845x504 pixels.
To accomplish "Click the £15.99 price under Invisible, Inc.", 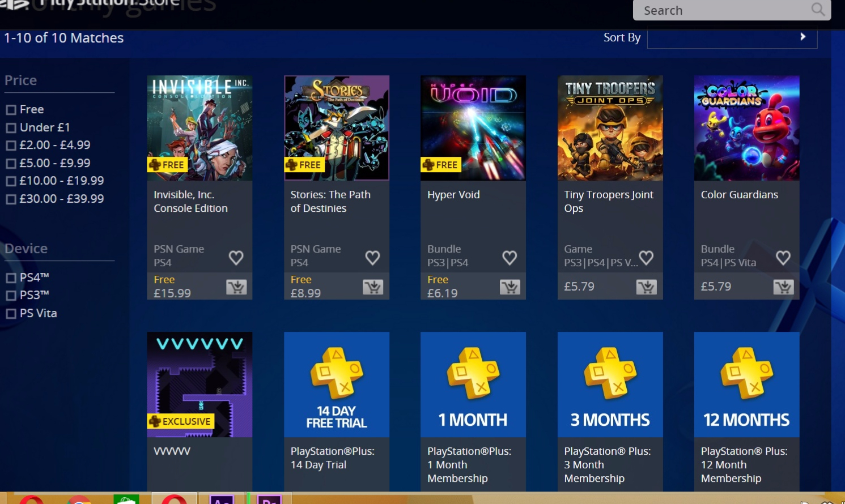I will coord(172,293).
